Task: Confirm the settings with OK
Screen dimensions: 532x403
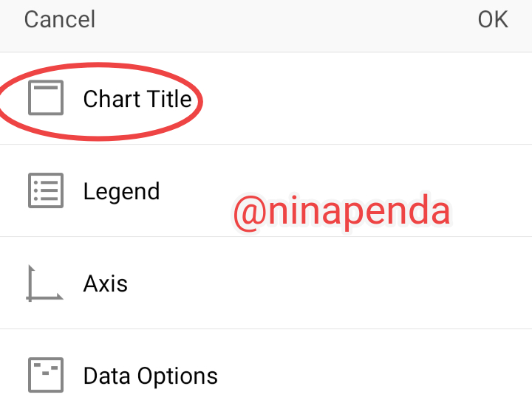Action: tap(493, 19)
